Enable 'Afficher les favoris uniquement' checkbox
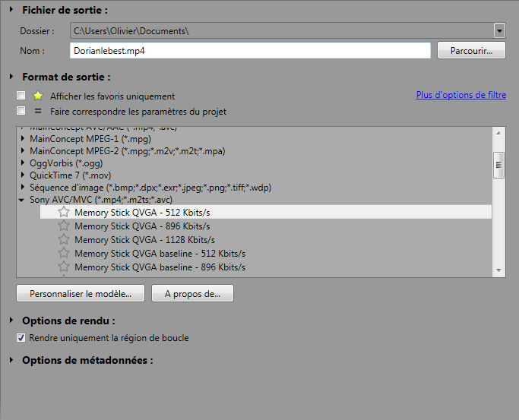Viewport: 519px width, 420px height. pyautogui.click(x=21, y=96)
